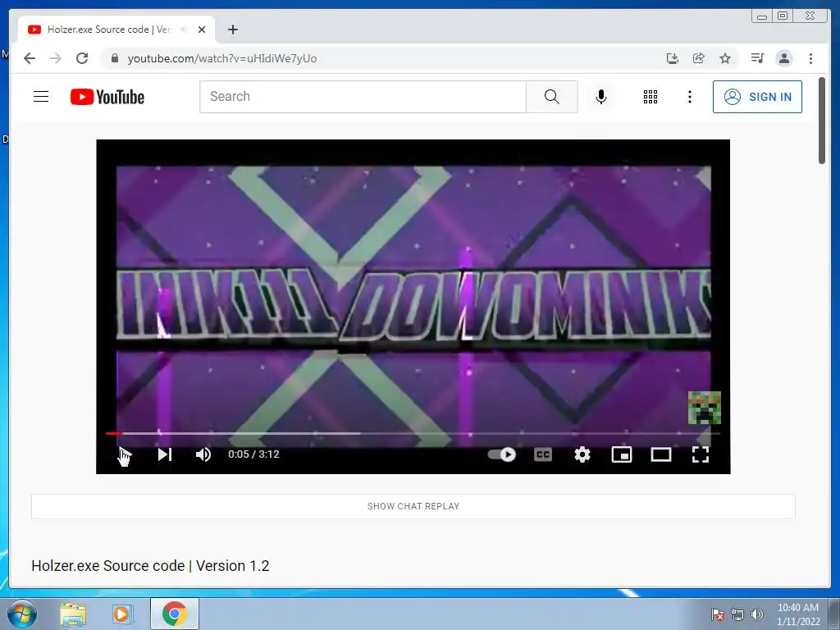Image resolution: width=840 pixels, height=630 pixels.
Task: Open the media control icon in toolbar
Action: 757,58
